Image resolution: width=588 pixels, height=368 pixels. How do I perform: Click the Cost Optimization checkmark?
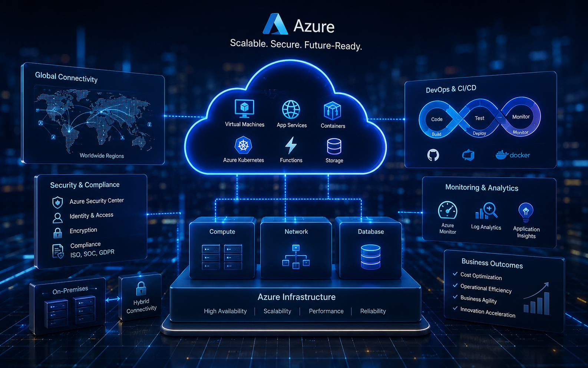click(455, 274)
